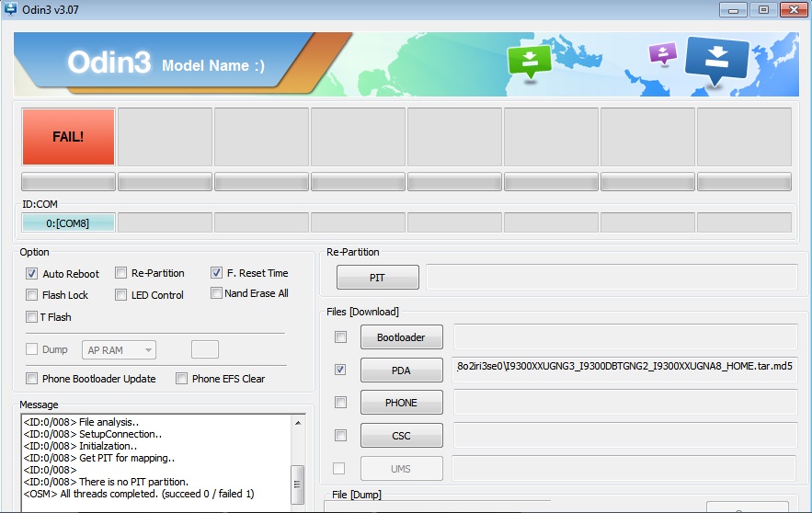Tick the checkbox beside PHONE button
This screenshot has height=513, width=812.
point(341,403)
